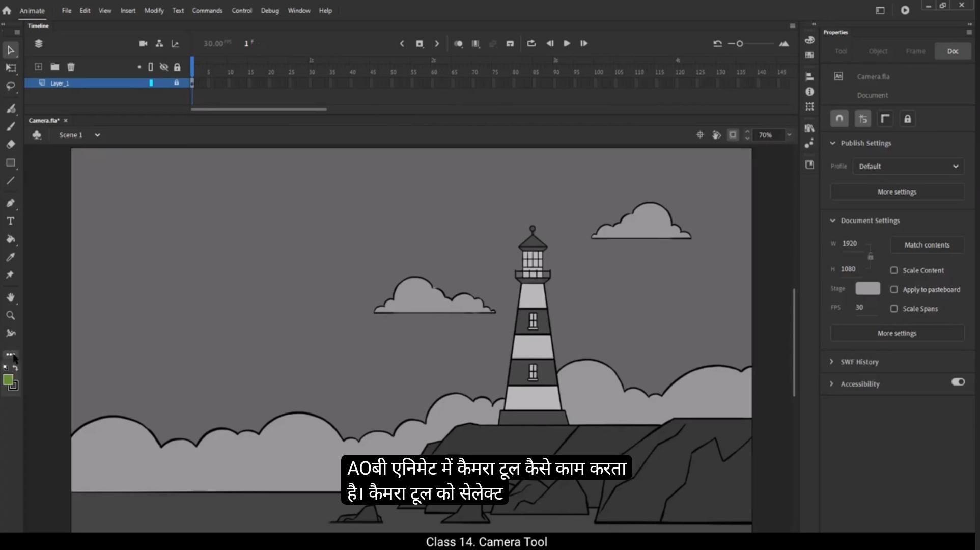Screen dimensions: 980x550
Task: Open the File menu
Action: point(67,11)
